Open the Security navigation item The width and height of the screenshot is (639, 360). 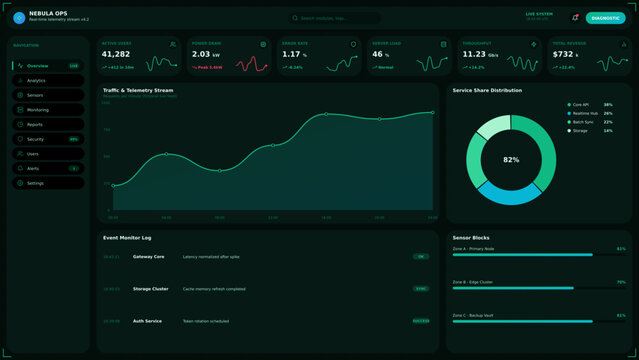pos(48,139)
